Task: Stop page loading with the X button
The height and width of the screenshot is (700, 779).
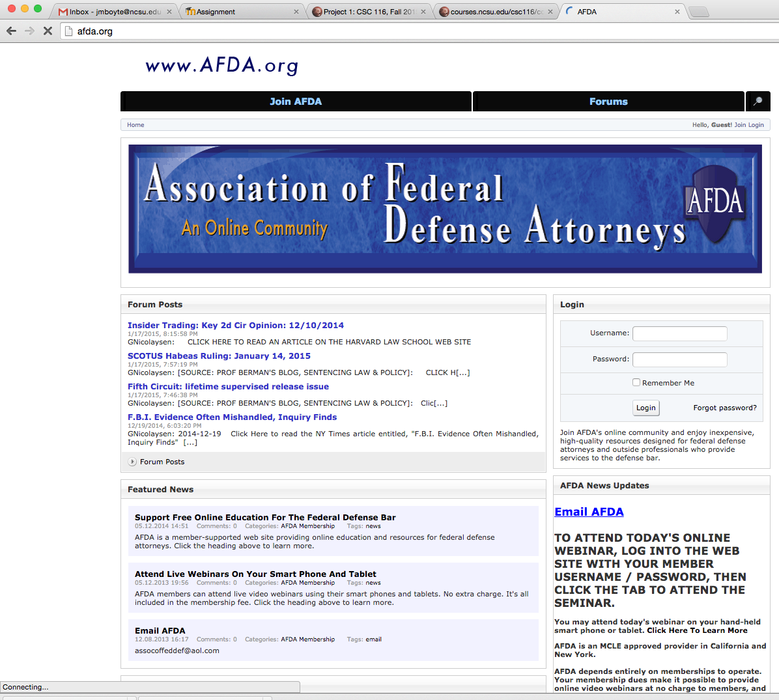Action: pos(48,31)
